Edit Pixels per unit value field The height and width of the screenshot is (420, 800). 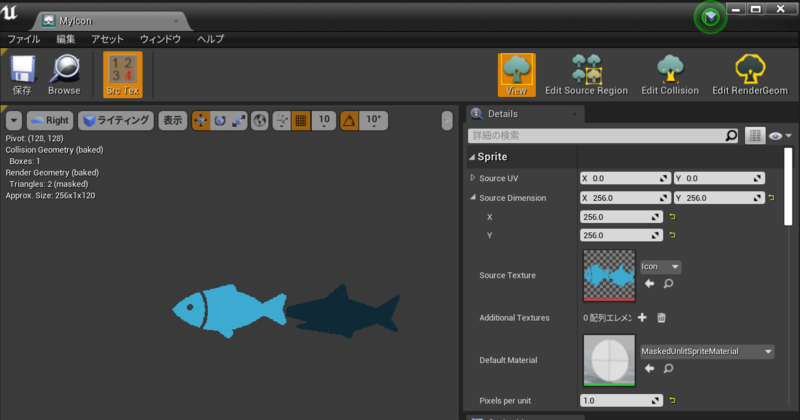coord(621,401)
